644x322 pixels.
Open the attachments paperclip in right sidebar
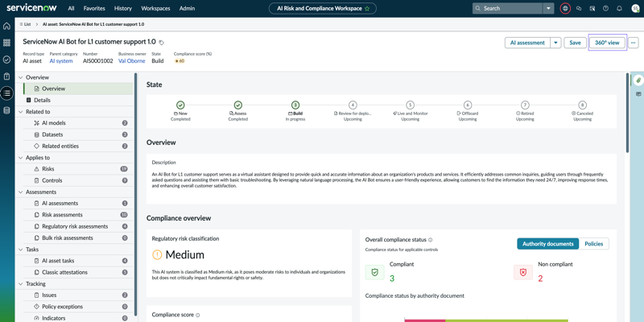638,80
